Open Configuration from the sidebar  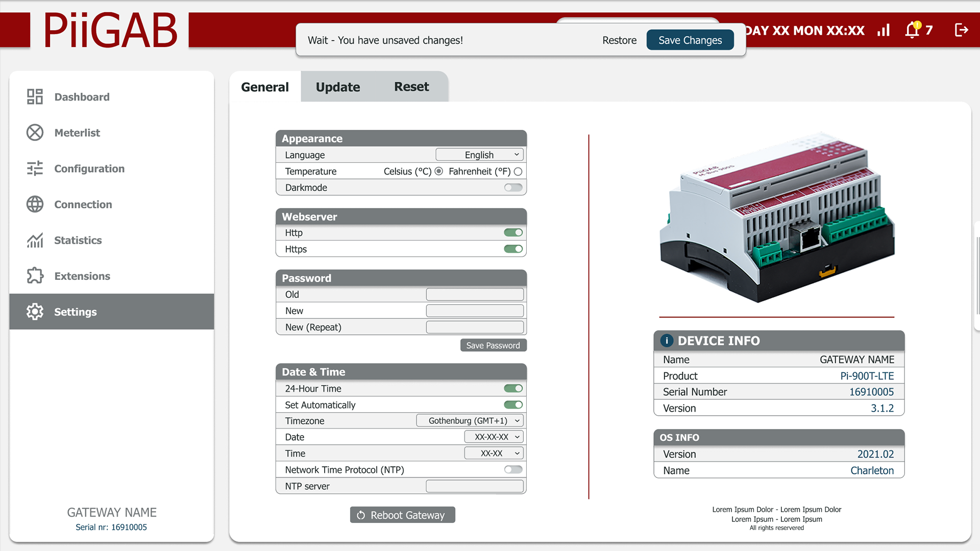111,168
